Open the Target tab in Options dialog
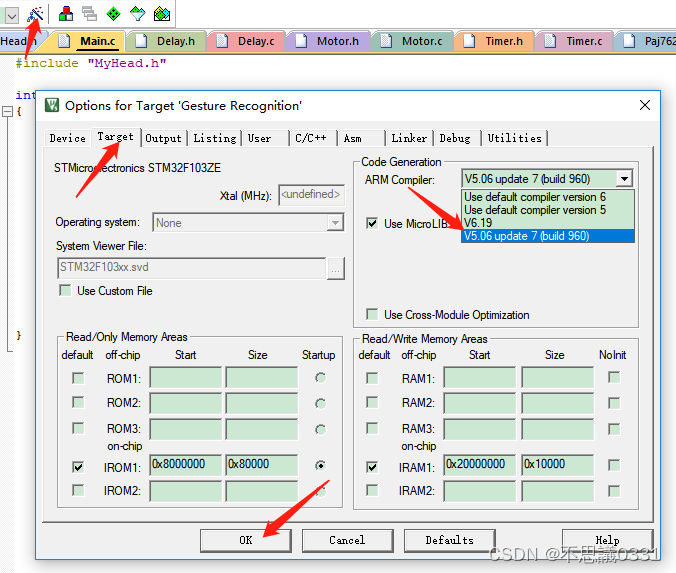676x573 pixels. coord(115,137)
